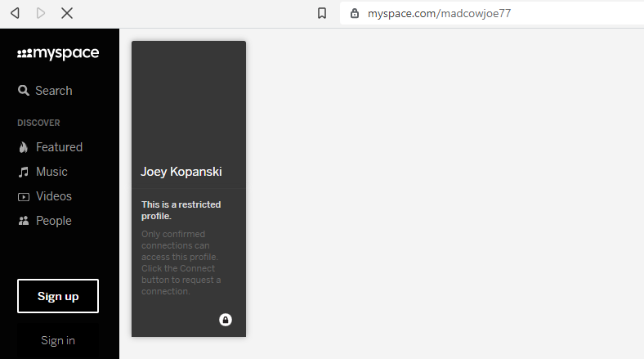Click the browser forward arrow
This screenshot has height=359, width=644.
point(41,13)
